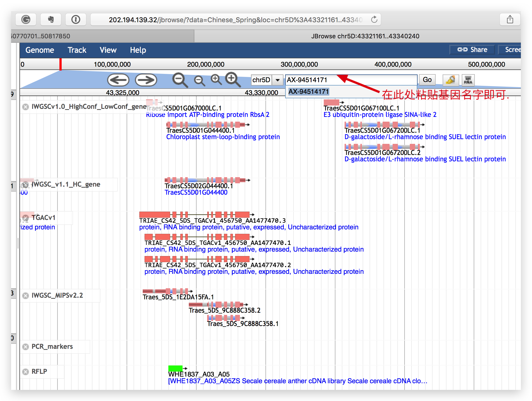Image resolution: width=532 pixels, height=401 pixels.
Task: Click gene label TraesCS5D01G067200LC.1
Action: (x=382, y=130)
